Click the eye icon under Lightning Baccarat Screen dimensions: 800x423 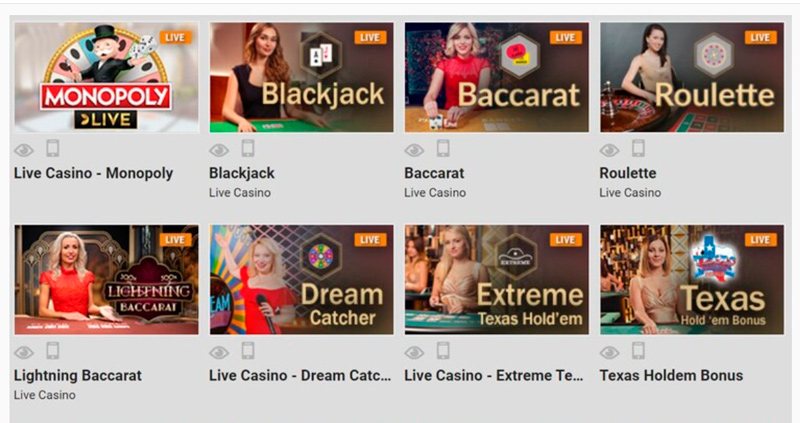coord(24,352)
